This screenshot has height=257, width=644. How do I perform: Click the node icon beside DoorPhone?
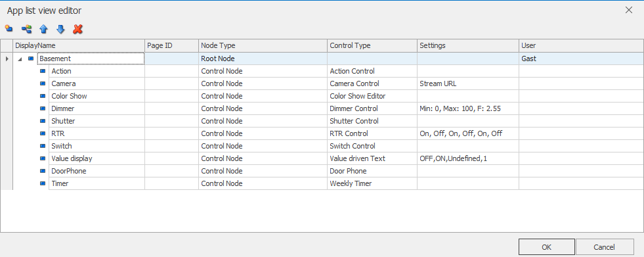(43, 171)
